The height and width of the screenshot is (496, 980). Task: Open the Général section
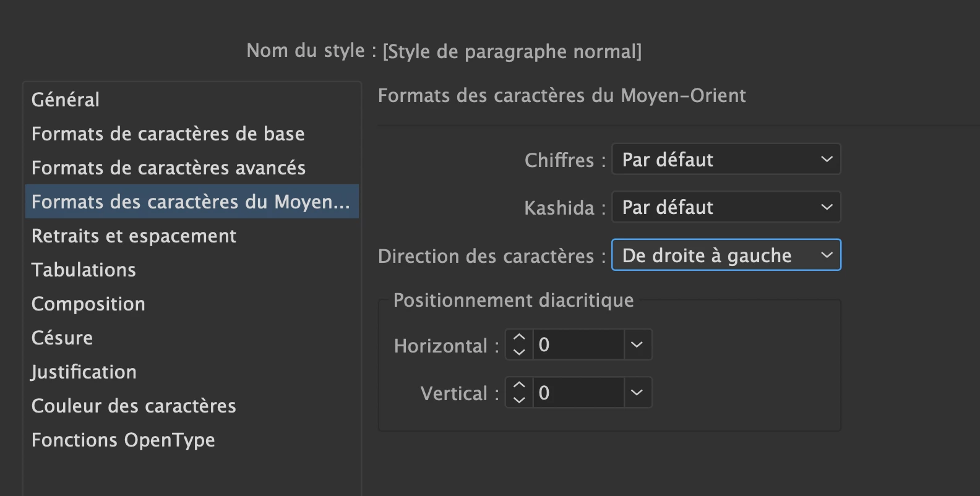tap(192, 100)
